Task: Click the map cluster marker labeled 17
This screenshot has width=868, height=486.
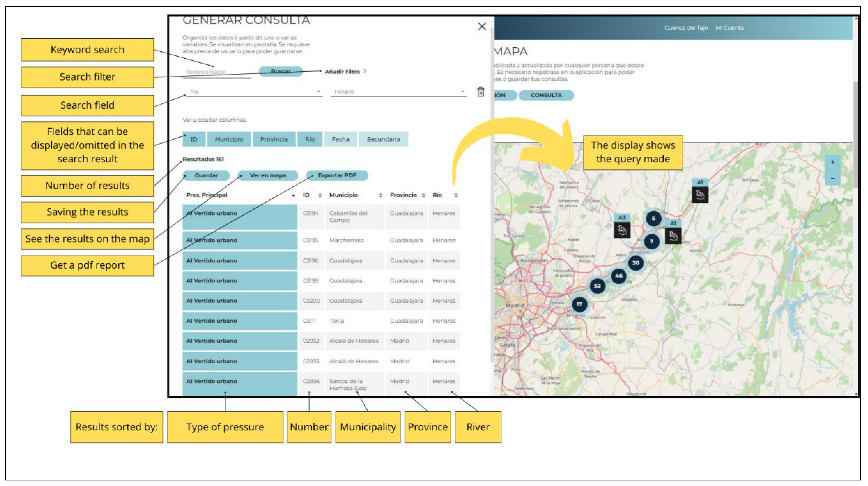Action: [x=579, y=304]
